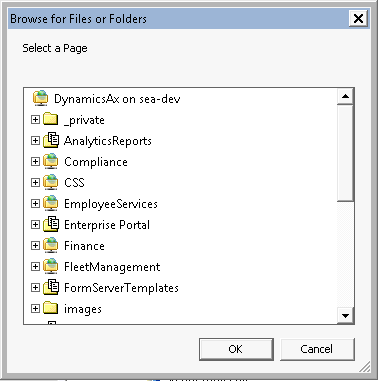Viewport: 378px width, 381px height.
Task: Click the FleetManagement subsite icon
Action: (x=51, y=266)
